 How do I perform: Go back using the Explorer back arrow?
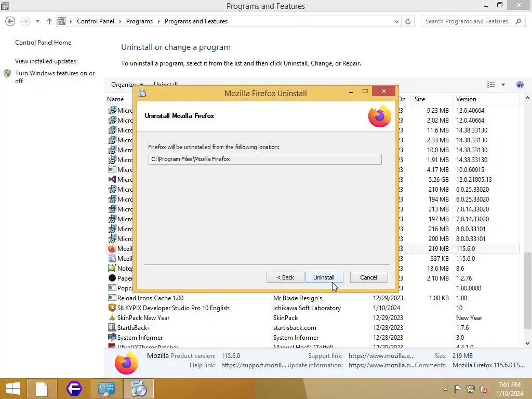click(10, 21)
